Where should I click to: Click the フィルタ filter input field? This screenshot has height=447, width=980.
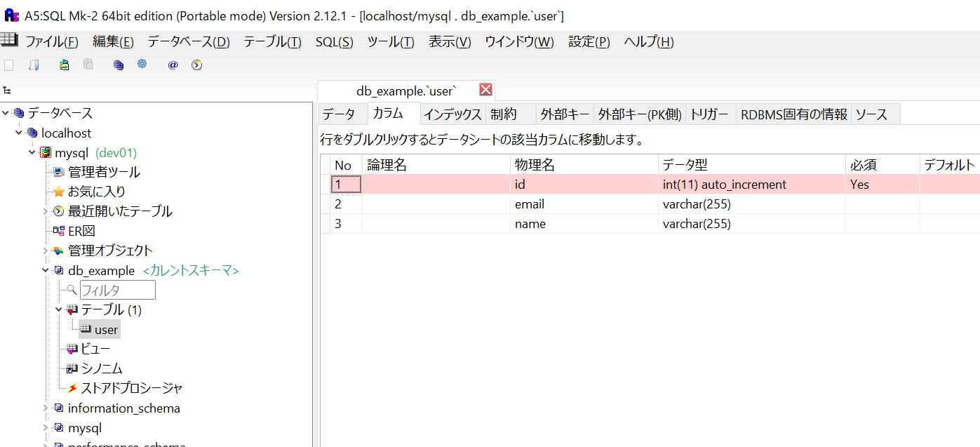point(117,290)
